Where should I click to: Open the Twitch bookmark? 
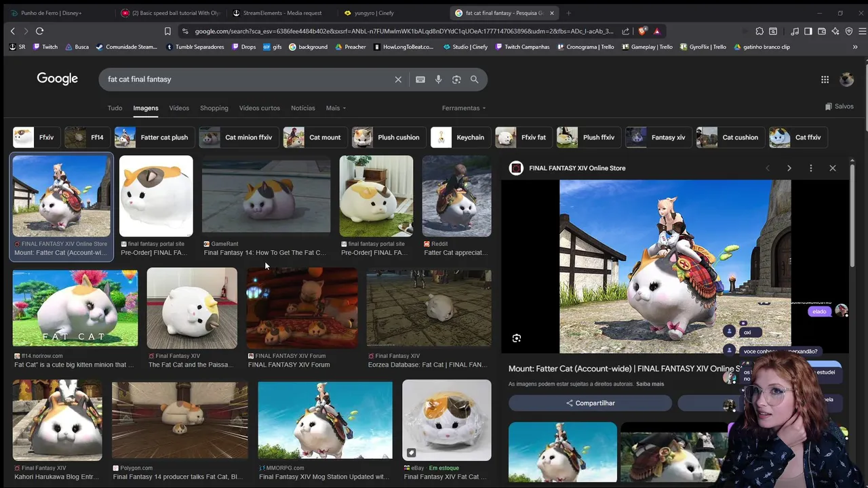click(x=45, y=47)
